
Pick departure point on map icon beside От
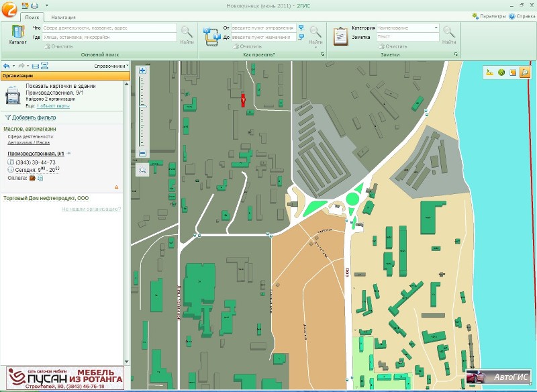coord(301,28)
